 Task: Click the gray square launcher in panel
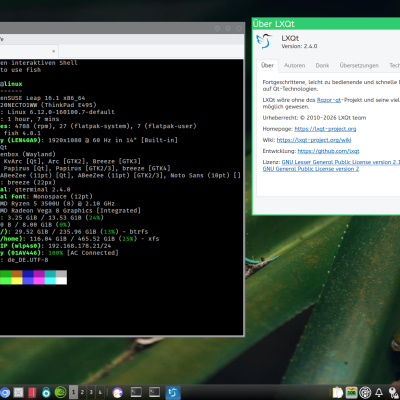tap(19, 393)
